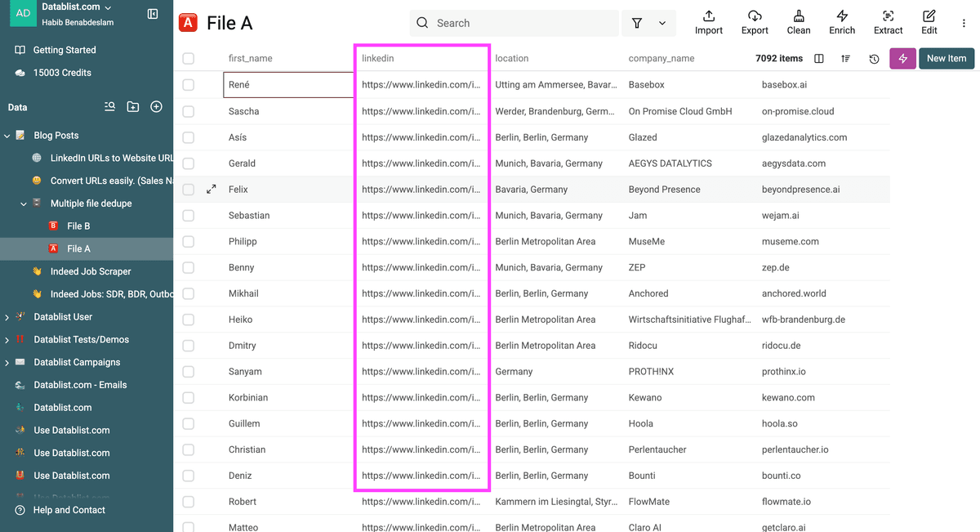Check the Felix row checkbox

pyautogui.click(x=189, y=190)
